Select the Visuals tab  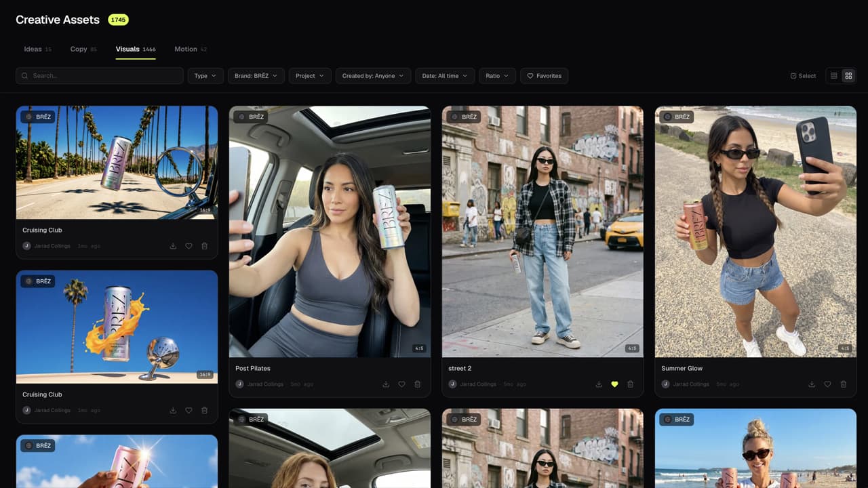click(x=136, y=49)
